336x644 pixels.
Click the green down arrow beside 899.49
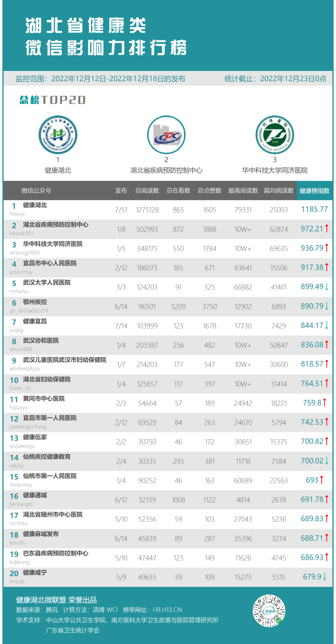coord(327,287)
